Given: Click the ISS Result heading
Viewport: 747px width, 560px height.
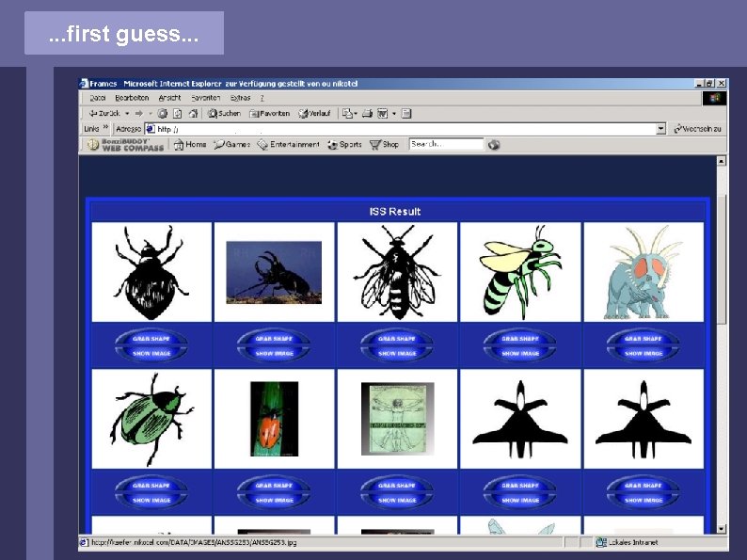Looking at the screenshot, I should point(395,212).
